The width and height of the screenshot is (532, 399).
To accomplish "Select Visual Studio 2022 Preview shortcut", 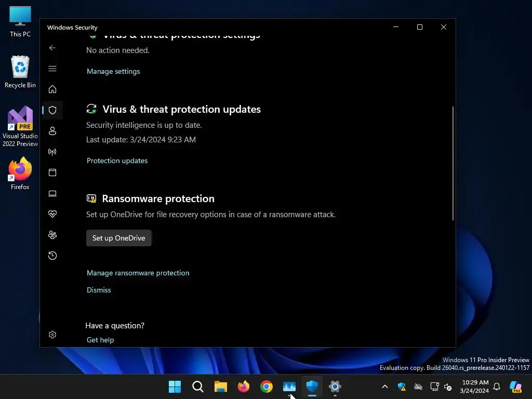I will [20, 126].
